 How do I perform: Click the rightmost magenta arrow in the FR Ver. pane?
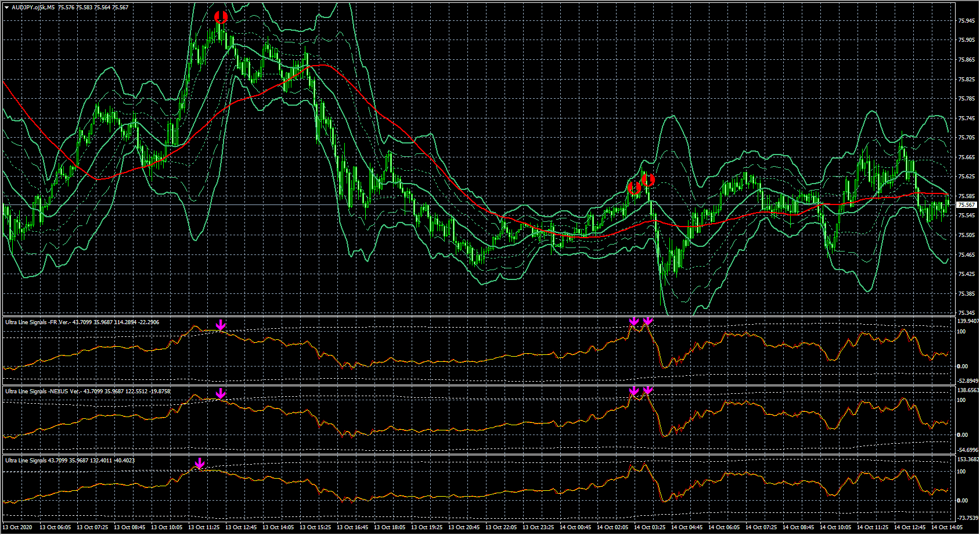click(x=648, y=321)
